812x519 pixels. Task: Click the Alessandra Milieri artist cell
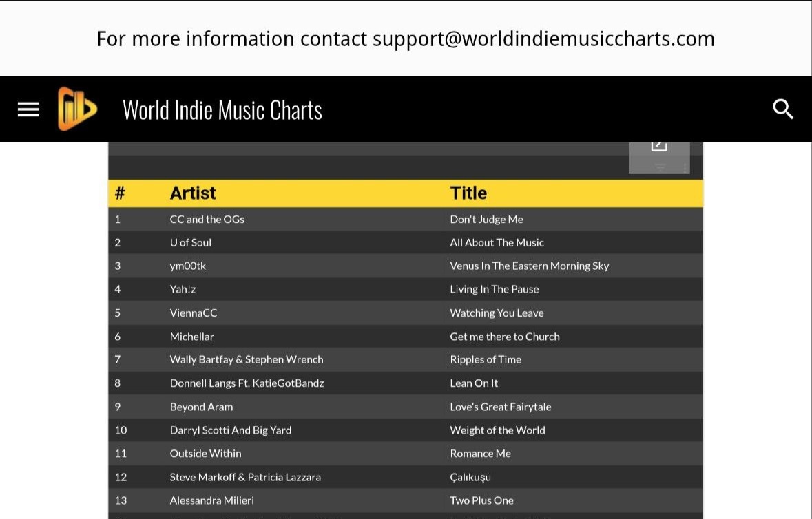211,500
